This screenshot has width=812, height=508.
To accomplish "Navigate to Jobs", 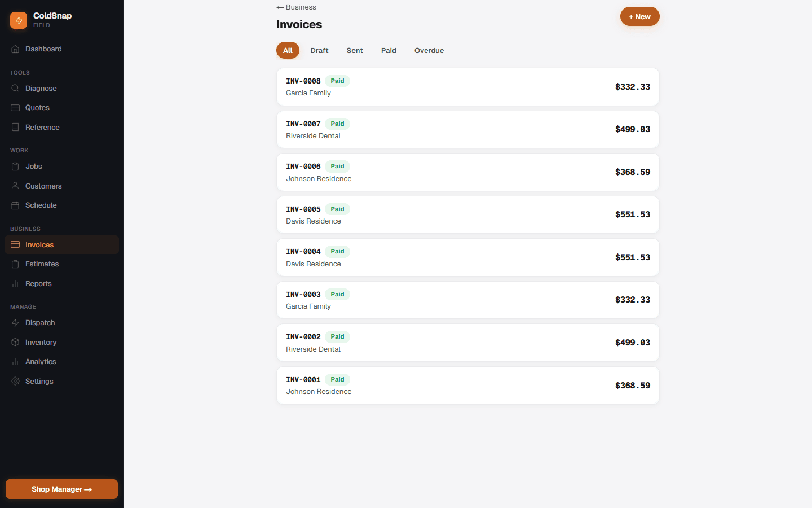I will tap(61, 167).
